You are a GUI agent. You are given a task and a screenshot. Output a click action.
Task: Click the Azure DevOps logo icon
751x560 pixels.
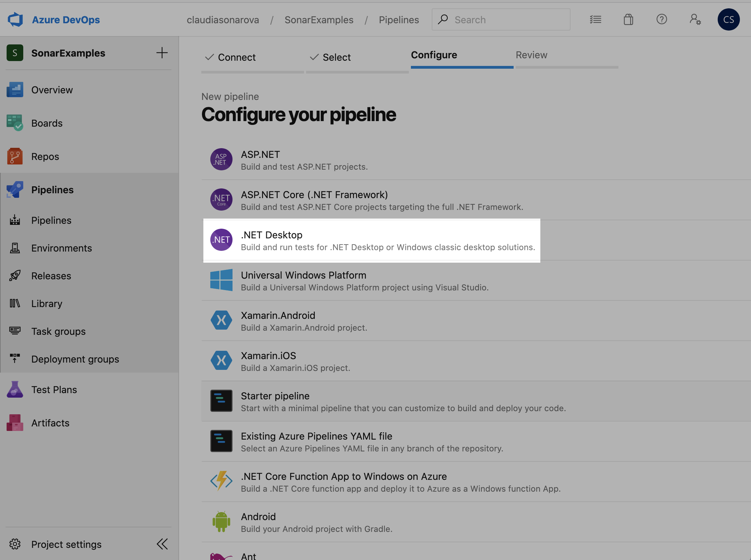coord(15,20)
